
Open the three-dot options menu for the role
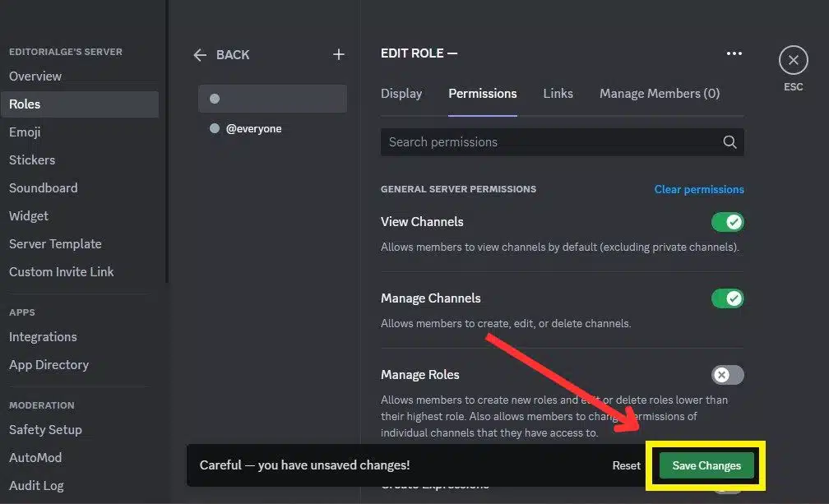click(x=734, y=53)
